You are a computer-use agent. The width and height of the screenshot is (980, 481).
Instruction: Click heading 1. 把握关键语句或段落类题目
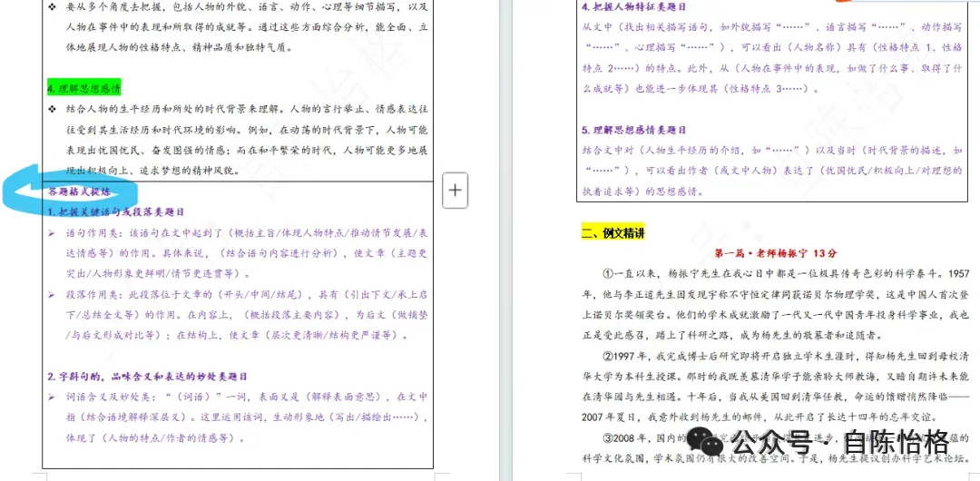[x=116, y=212]
